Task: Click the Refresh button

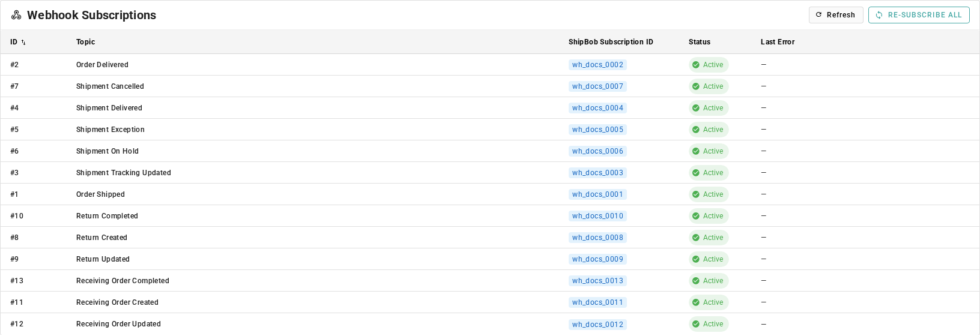Action: 836,15
